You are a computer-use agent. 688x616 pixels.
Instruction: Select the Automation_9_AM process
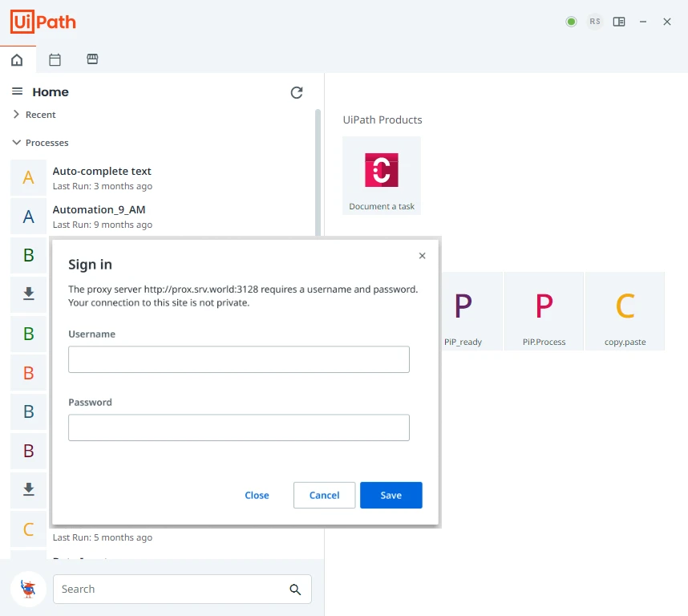coord(162,217)
